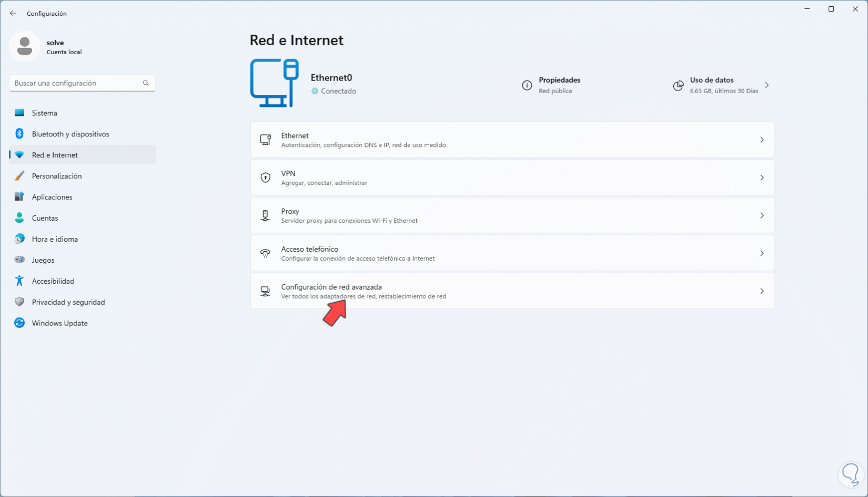This screenshot has width=868, height=497.
Task: Select Red e Internet in sidebar
Action: coord(83,155)
